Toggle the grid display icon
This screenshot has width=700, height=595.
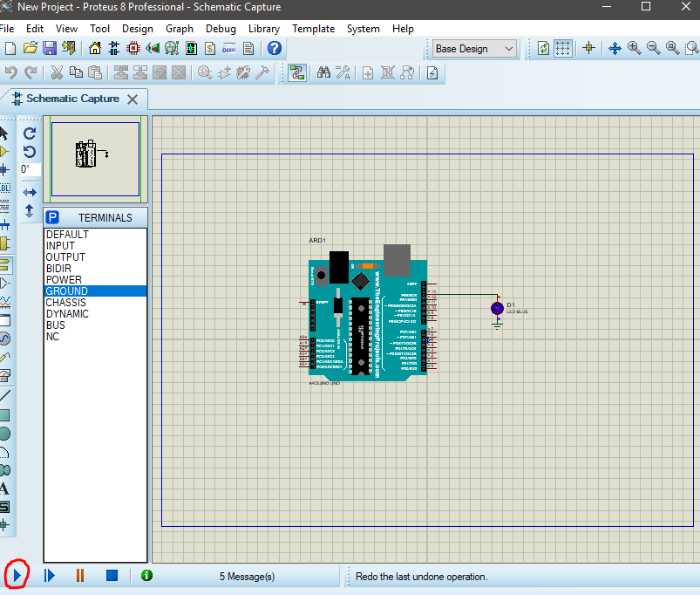[x=563, y=49]
